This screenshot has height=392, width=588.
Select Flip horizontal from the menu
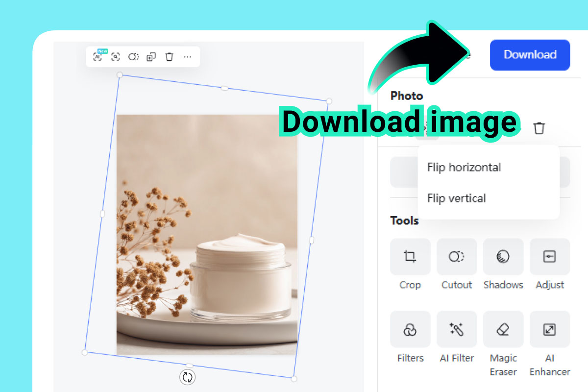464,167
